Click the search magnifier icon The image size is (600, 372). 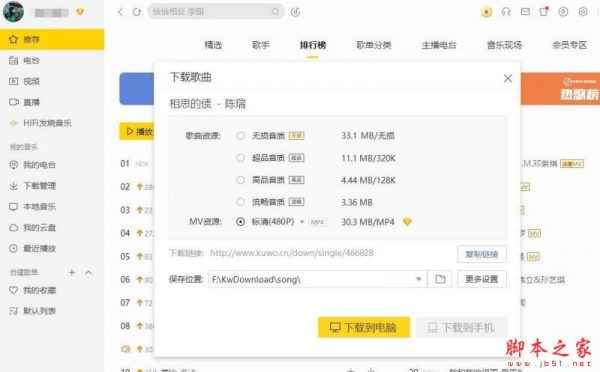click(x=276, y=12)
